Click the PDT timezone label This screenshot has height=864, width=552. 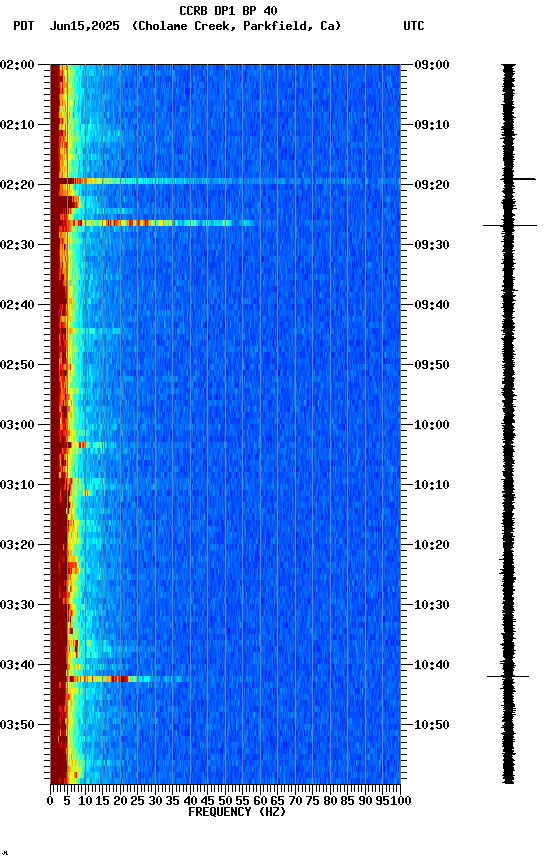[24, 26]
